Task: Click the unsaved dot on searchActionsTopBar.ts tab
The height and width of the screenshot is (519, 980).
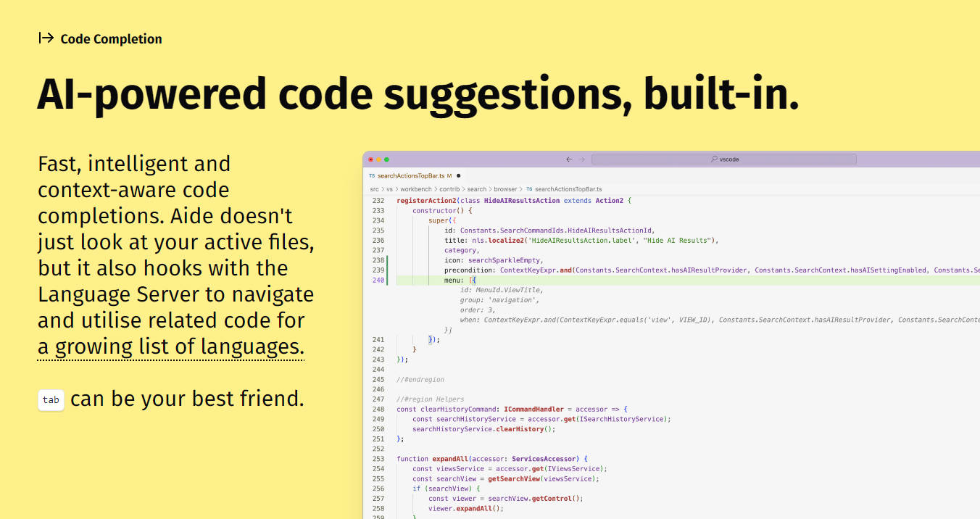Action: point(458,176)
